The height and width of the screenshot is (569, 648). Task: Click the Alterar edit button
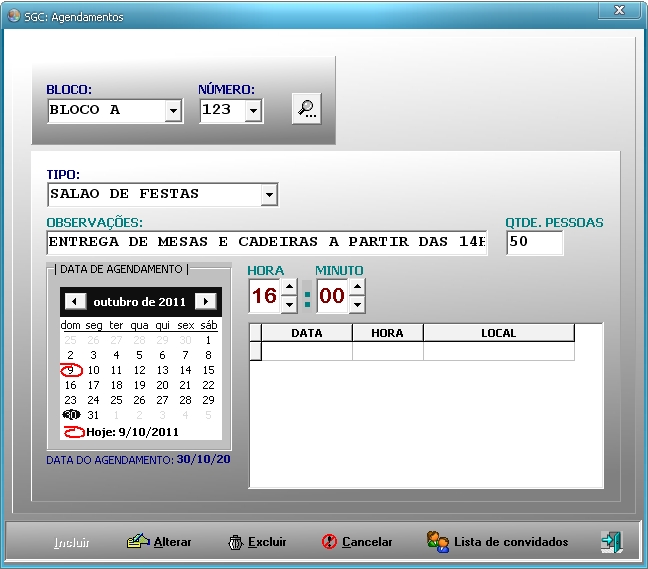(159, 542)
